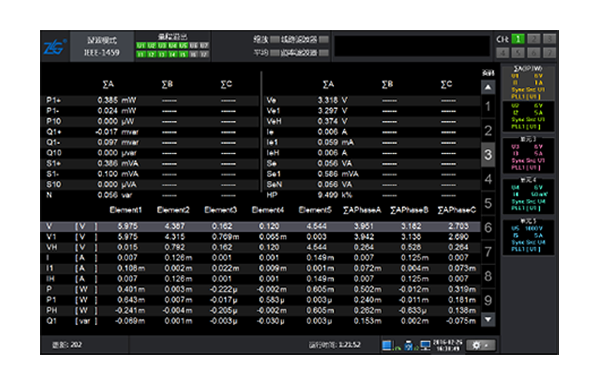600x385 pixels.
Task: Open the pink U3 I3 element panel
Action: point(528,155)
